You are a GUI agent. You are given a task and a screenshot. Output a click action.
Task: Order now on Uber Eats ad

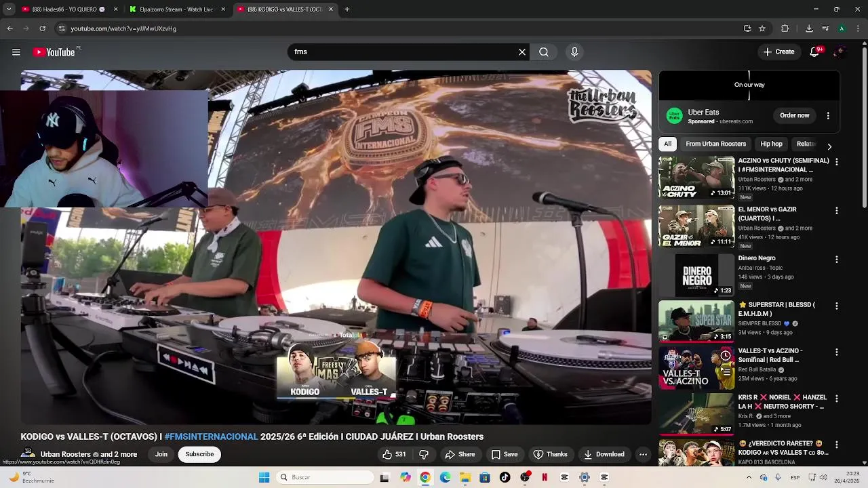[794, 115]
